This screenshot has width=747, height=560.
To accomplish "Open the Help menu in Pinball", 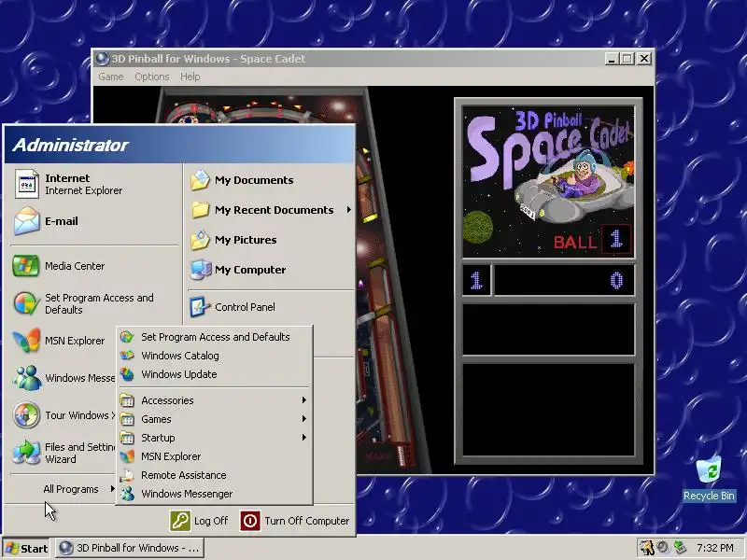I will pos(190,77).
